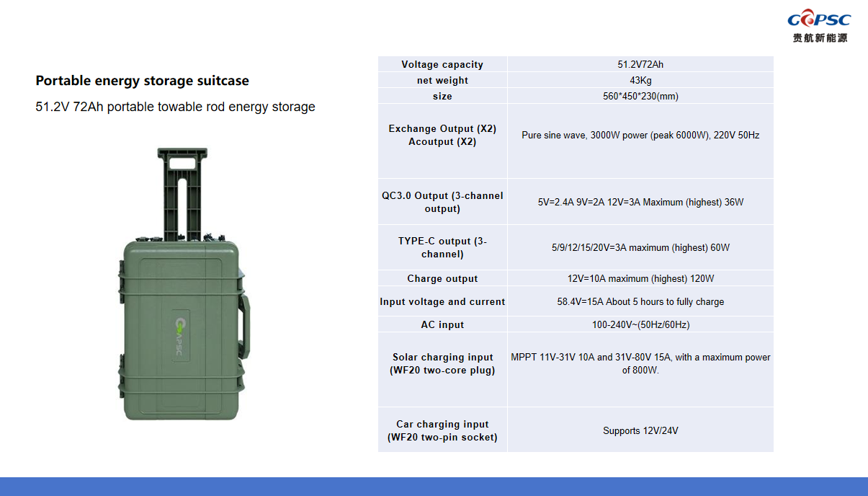This screenshot has height=496, width=868.
Task: Click the GCPSC logo in top-right corner
Action: coord(818,19)
